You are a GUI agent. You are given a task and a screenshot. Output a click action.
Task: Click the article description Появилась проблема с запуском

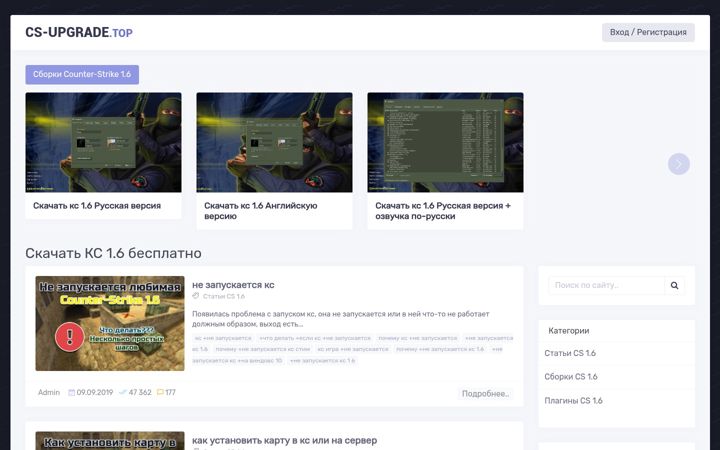click(x=341, y=319)
